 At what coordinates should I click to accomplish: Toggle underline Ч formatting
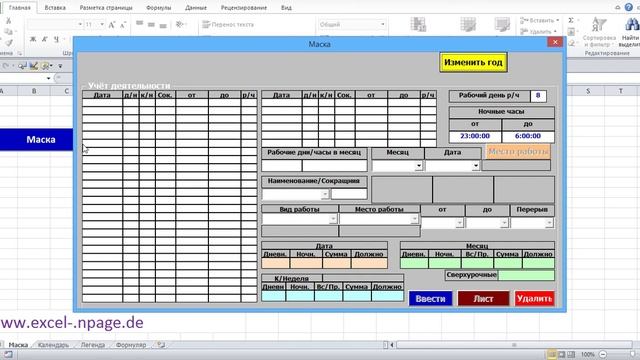coord(56,39)
